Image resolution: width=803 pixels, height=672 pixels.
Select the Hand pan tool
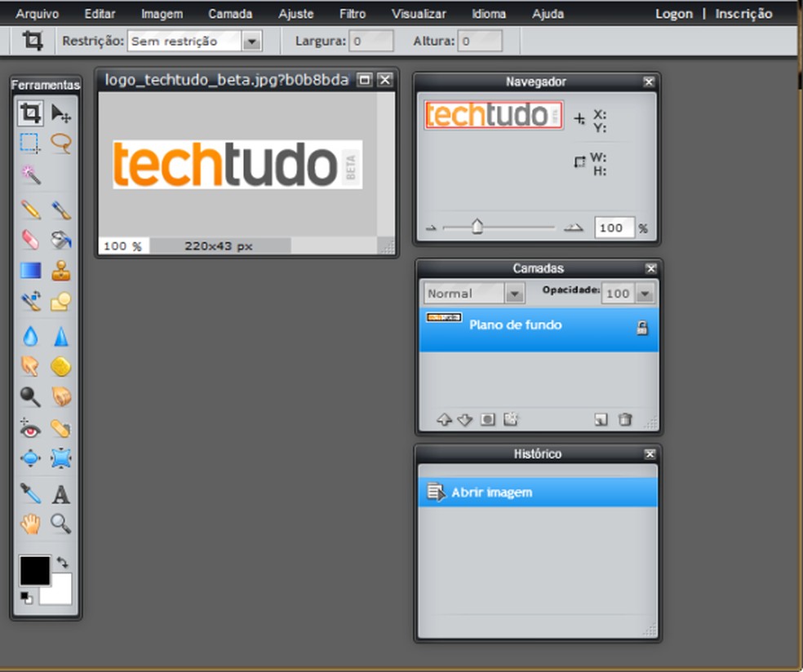(x=30, y=524)
